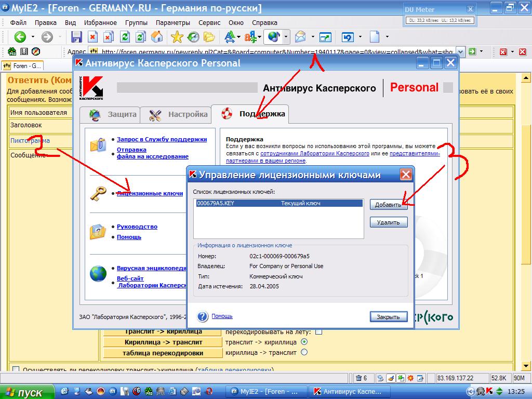Screen dimensions: 532x399
Task: Open dropdown arrow next to new page icon
Action: (x=387, y=37)
